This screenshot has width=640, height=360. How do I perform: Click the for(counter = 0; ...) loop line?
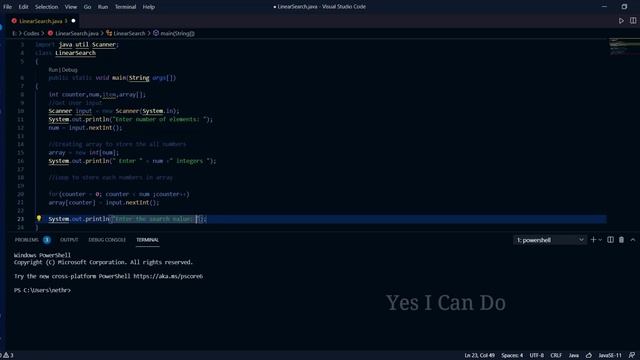pos(119,194)
